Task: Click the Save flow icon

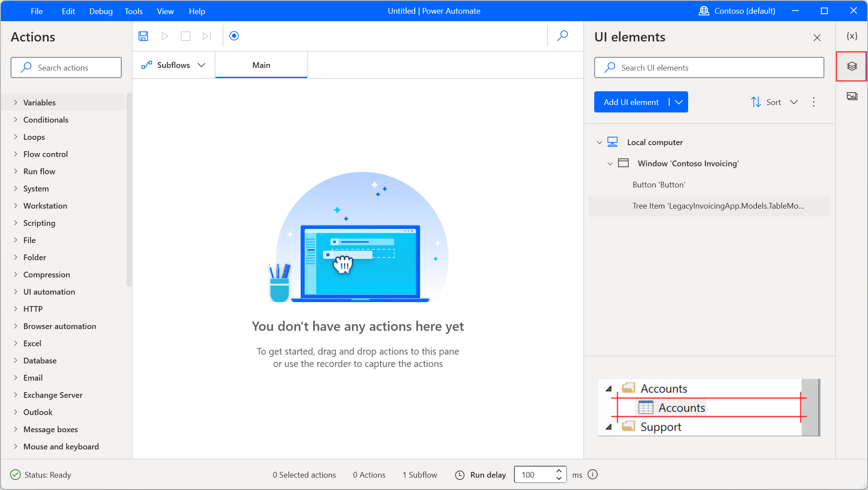Action: click(x=144, y=36)
